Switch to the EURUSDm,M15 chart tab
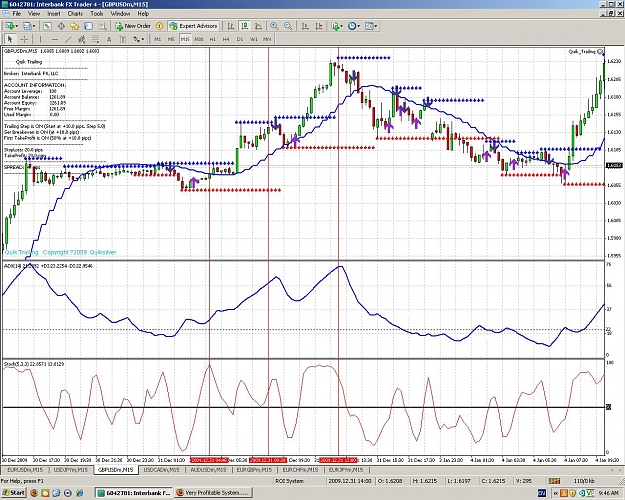Image resolution: width=625 pixels, height=500 pixels. point(26,470)
